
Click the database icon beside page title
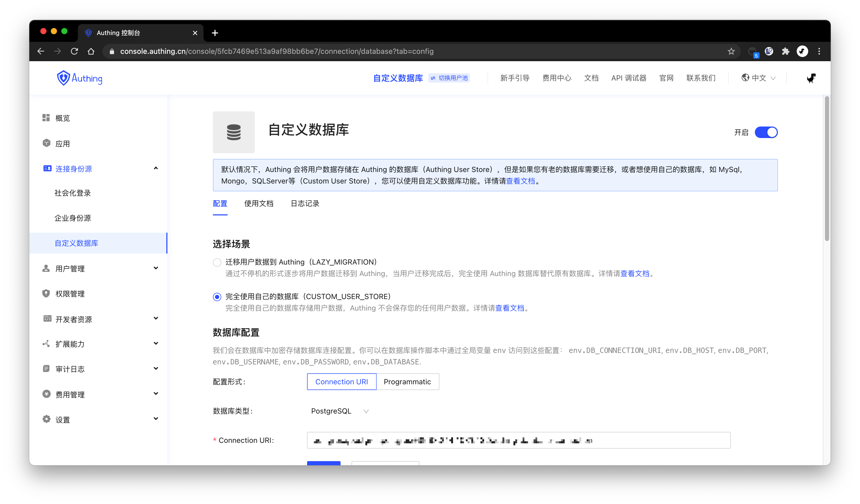point(234,132)
